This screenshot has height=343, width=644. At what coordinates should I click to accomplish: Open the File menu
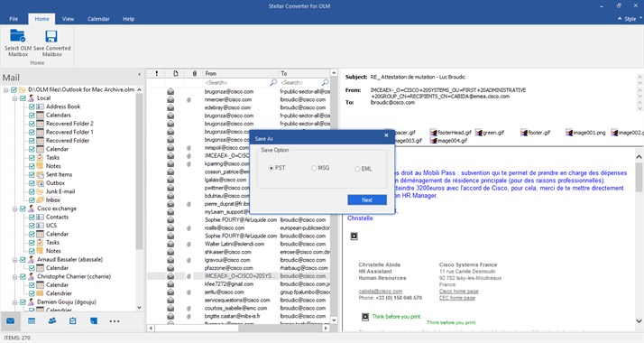point(14,19)
